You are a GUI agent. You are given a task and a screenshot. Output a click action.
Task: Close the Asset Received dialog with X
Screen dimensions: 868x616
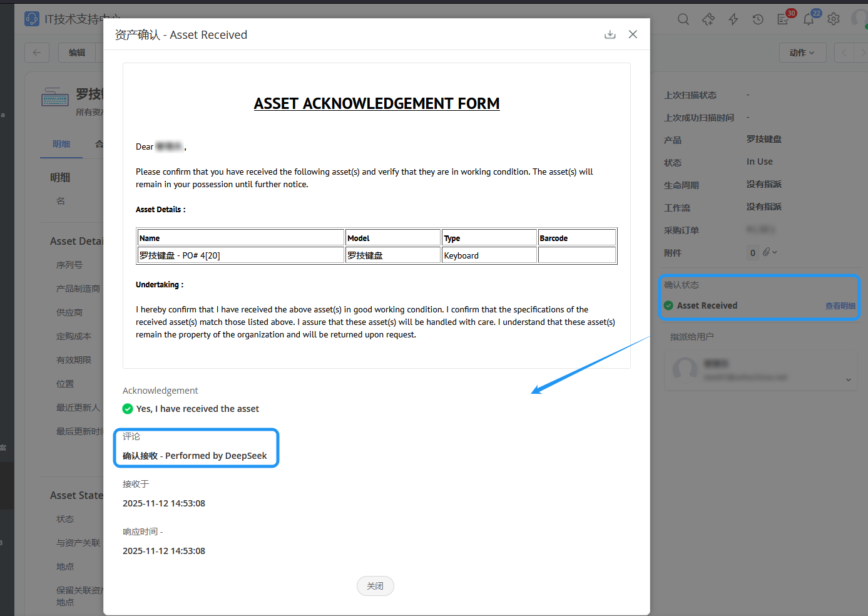tap(633, 34)
